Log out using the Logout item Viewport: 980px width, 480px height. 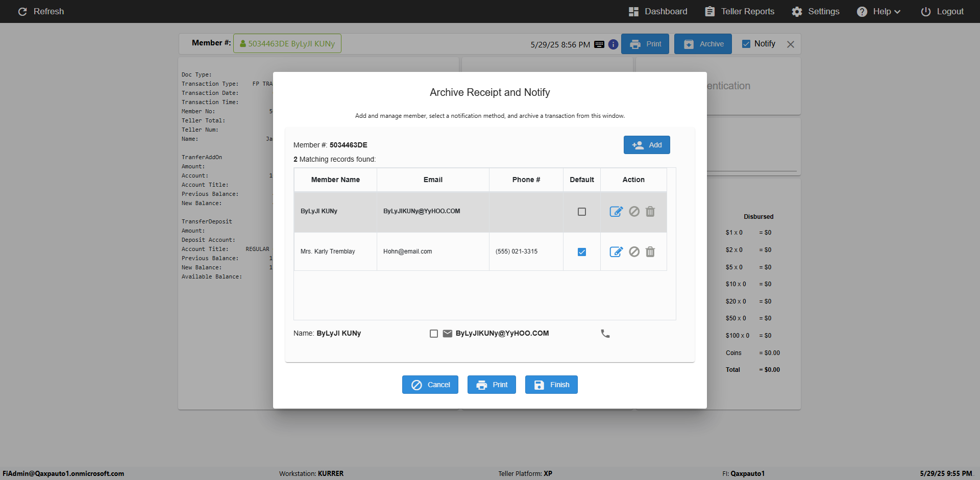[x=942, y=11]
